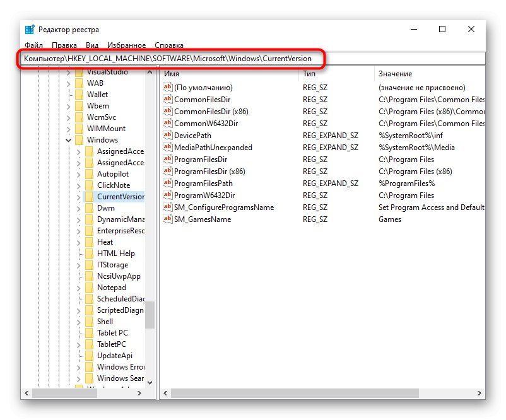Sort values by the Значение column header
The height and width of the screenshot is (420, 506).
click(430, 74)
